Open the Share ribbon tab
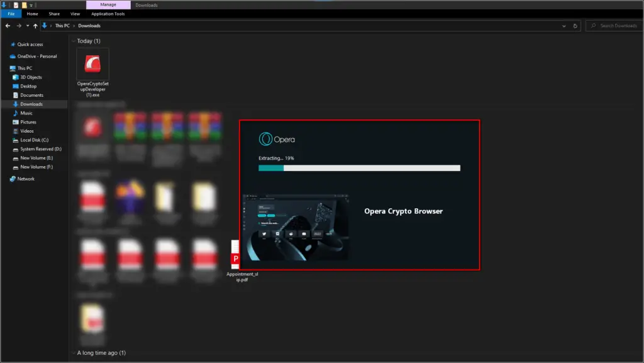The width and height of the screenshot is (644, 363). 54,14
